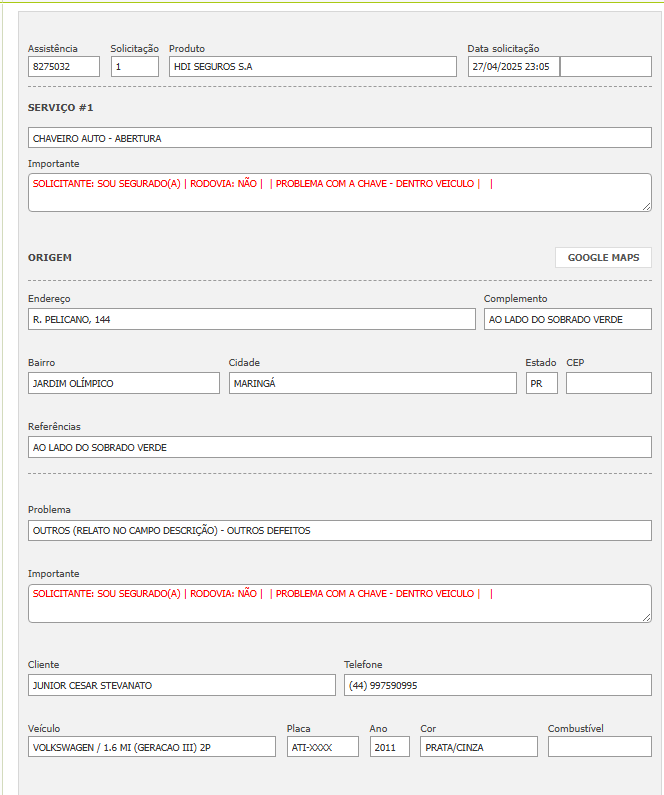Select the Placa field showing ATI-XXXX
The image size is (664, 795).
click(322, 747)
